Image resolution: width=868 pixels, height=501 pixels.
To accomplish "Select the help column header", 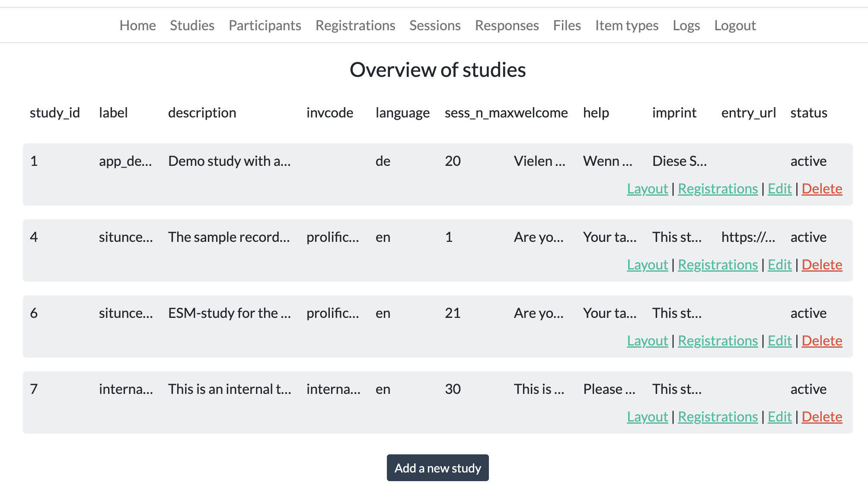I will click(596, 113).
